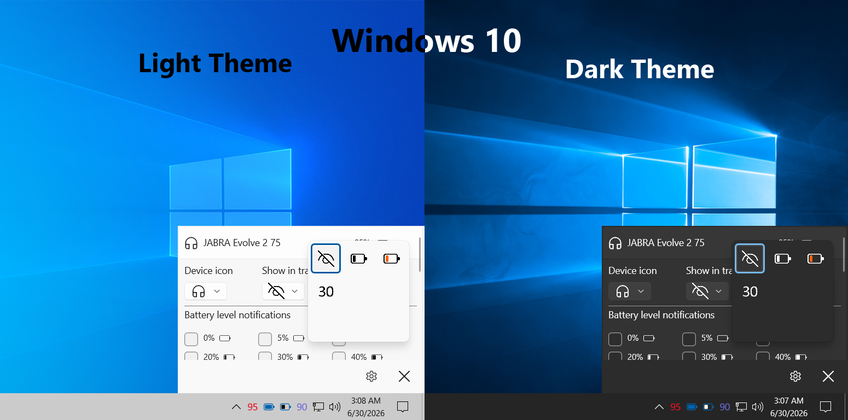Close the dark theme panel with X
848x420 pixels.
point(828,376)
